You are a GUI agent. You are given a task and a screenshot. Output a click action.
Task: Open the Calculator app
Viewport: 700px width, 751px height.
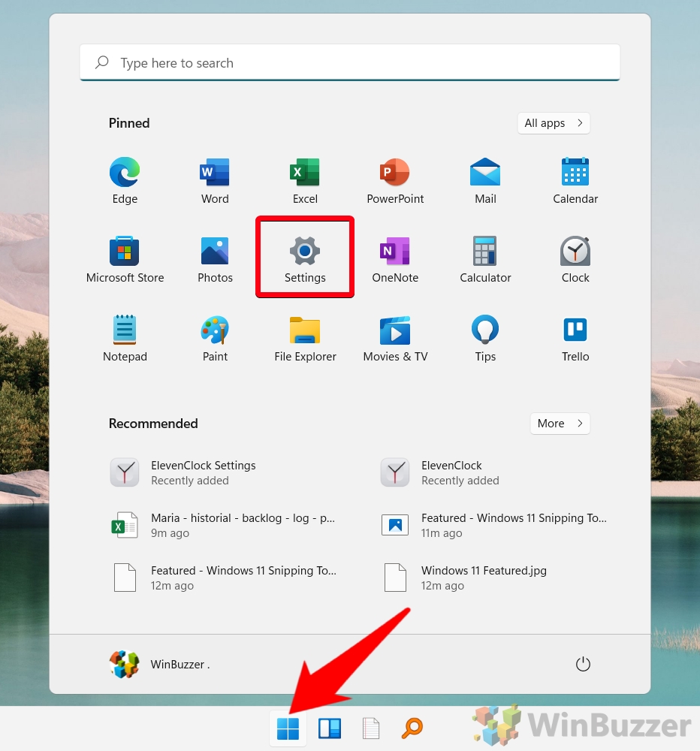pos(485,260)
